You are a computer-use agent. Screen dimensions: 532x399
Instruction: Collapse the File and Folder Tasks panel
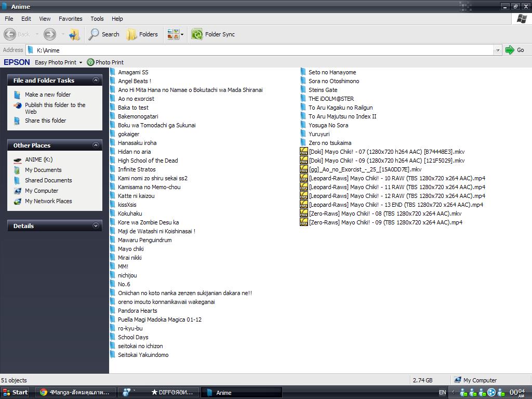pyautogui.click(x=96, y=81)
